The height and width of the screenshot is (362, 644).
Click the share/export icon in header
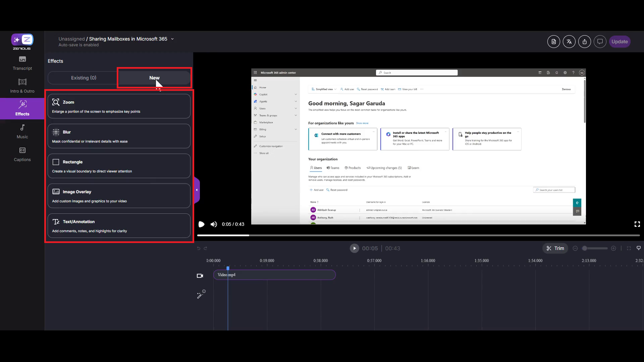pyautogui.click(x=584, y=42)
